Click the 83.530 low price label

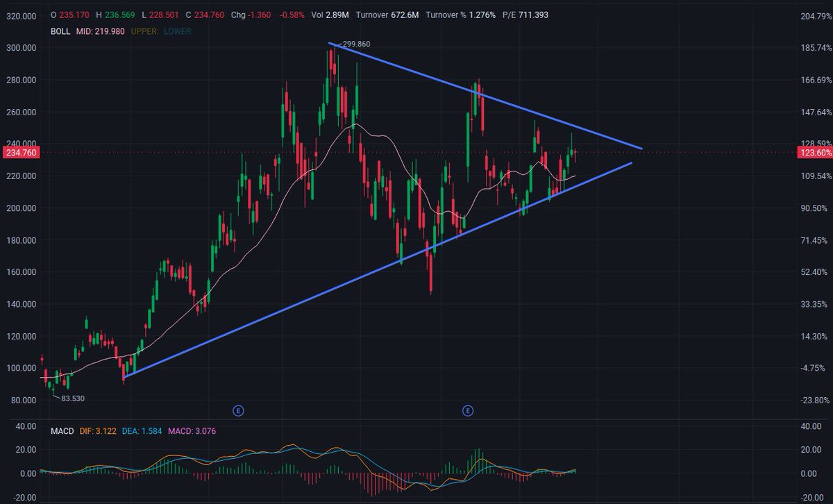pyautogui.click(x=74, y=398)
